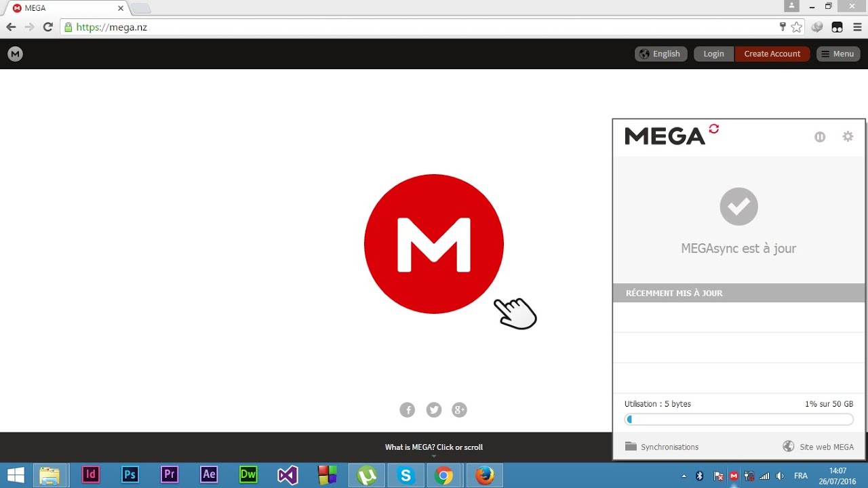This screenshot has height=488, width=868.
Task: Click the black two-circle extension icon
Action: click(837, 27)
